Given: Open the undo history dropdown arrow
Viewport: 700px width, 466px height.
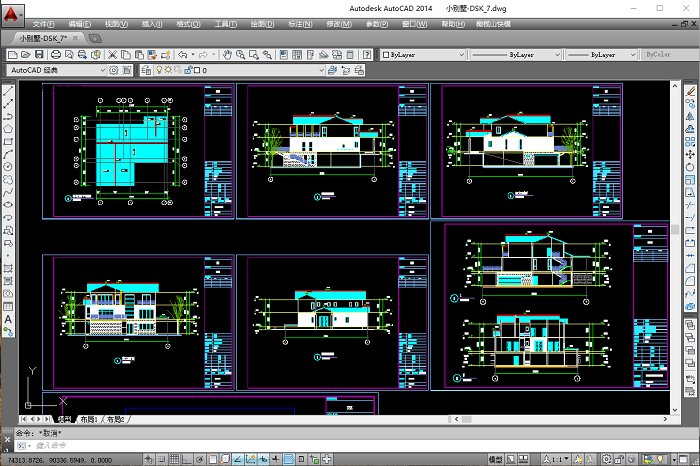Looking at the screenshot, I should [x=193, y=54].
